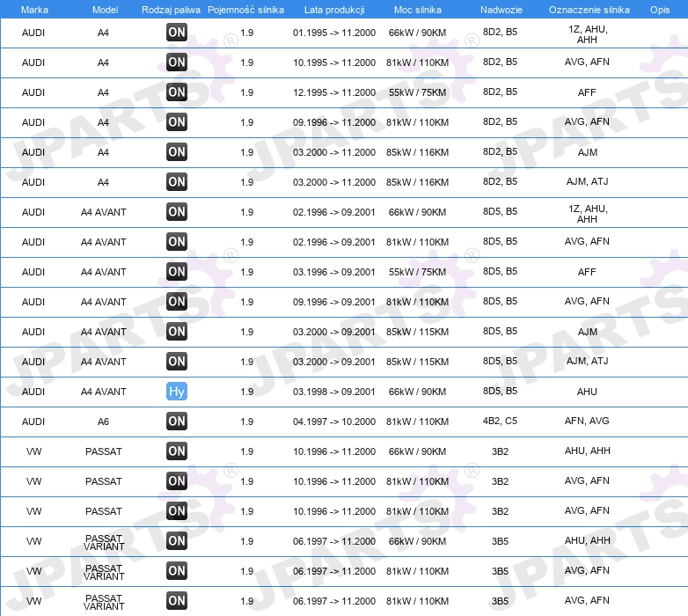The image size is (688, 616).
Task: Click the Marka column header
Action: [34, 10]
